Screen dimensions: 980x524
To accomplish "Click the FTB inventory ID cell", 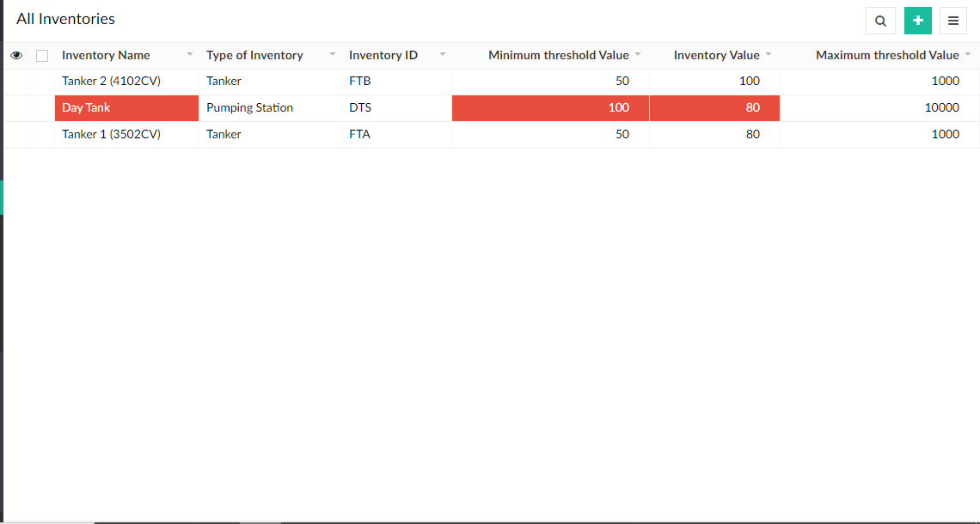I will pos(359,82).
